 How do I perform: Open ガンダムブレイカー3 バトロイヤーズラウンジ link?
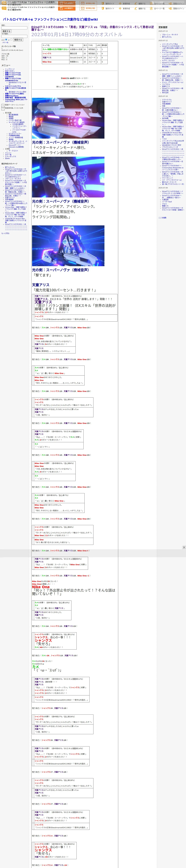(18, 142)
